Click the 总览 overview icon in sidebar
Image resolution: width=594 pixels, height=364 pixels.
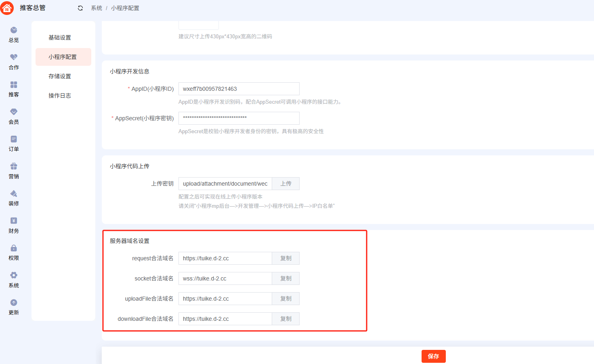(x=14, y=30)
